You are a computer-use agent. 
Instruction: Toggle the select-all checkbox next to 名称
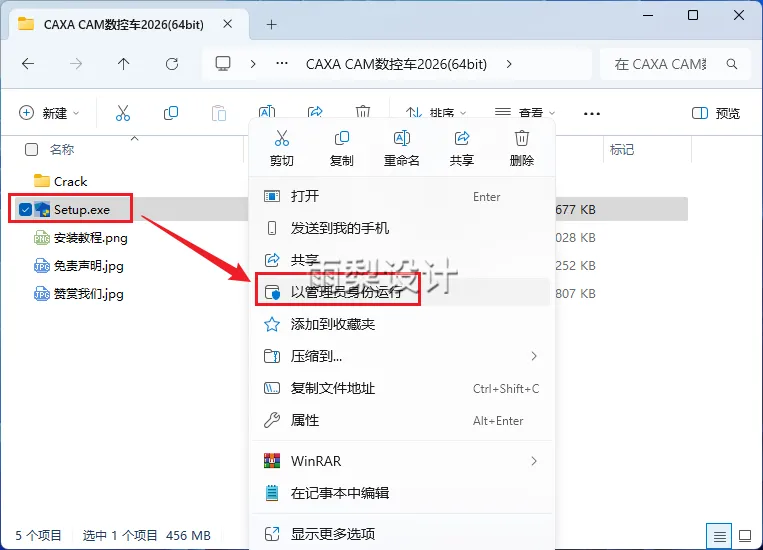click(31, 149)
